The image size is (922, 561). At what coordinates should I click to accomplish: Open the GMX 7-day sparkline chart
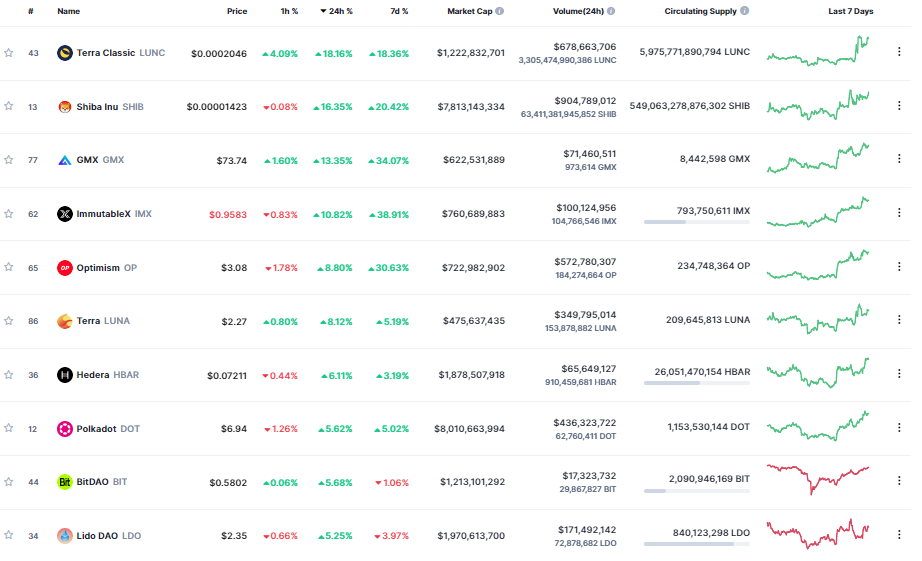click(x=818, y=158)
